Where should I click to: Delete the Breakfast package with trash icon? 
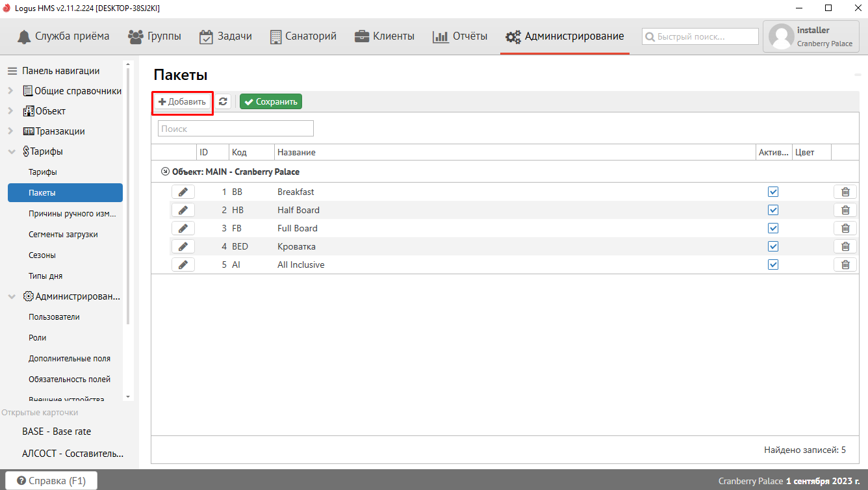(x=845, y=192)
